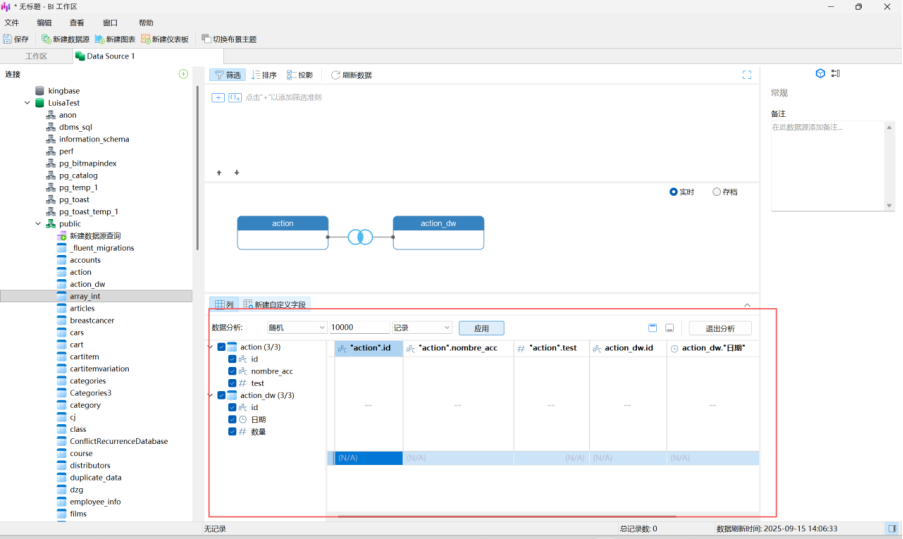Uncheck the action (3/3) table checkbox
This screenshot has width=903, height=539.
pos(221,347)
